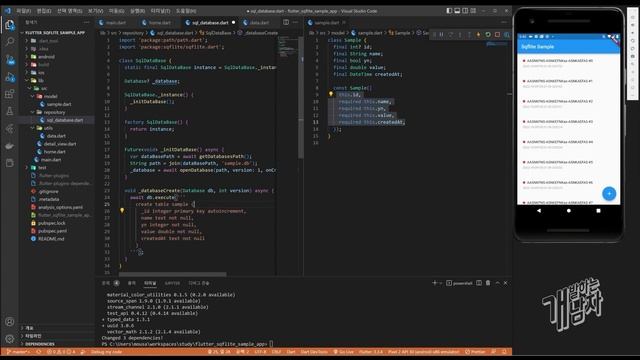Expand the DEPENDENCIES section

(40, 344)
